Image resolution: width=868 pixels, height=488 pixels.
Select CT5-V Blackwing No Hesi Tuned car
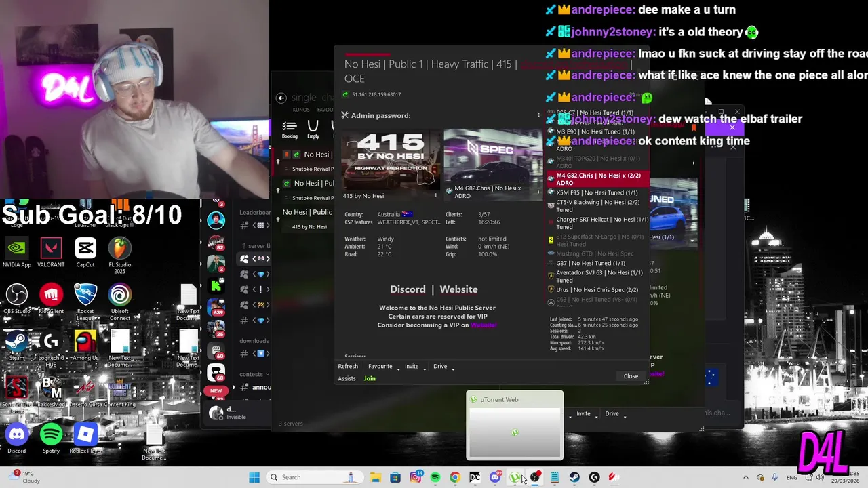pyautogui.click(x=598, y=206)
